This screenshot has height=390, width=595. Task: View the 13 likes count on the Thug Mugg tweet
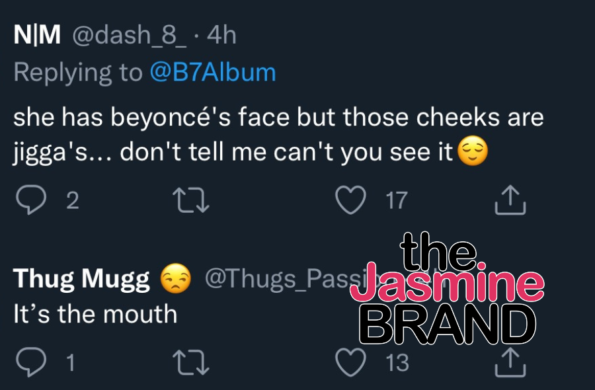point(397,363)
